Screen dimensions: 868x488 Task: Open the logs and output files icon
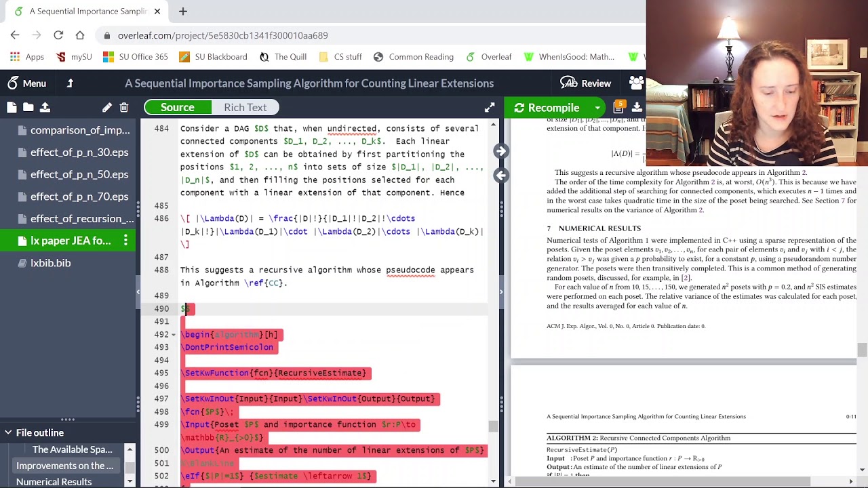click(618, 107)
